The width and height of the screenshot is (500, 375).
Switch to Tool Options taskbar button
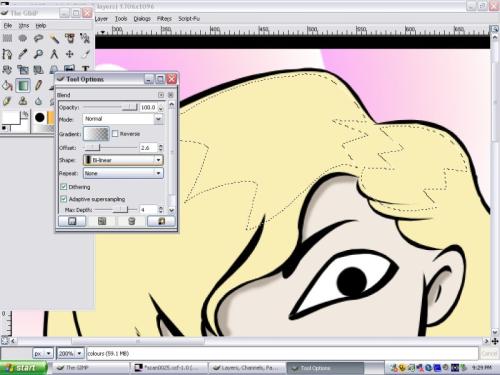(325, 368)
